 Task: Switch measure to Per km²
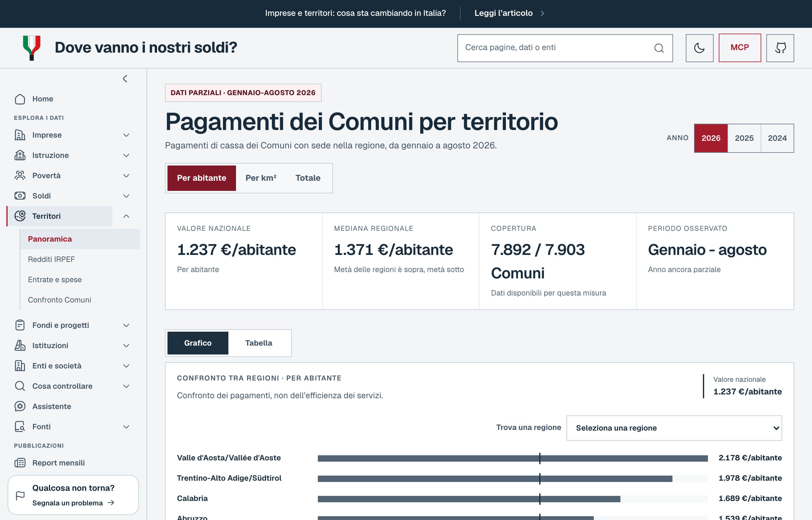(x=261, y=178)
